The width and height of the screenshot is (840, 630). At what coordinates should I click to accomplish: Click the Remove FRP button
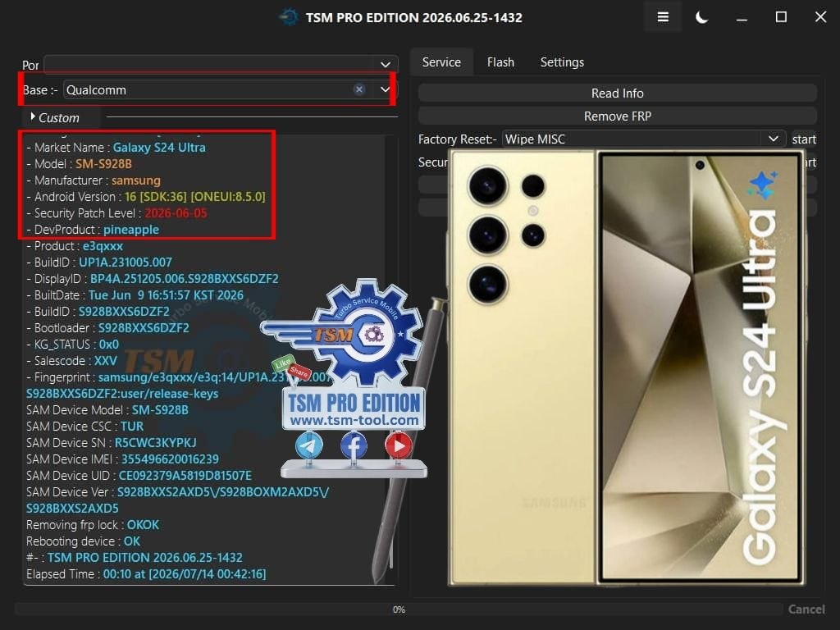617,116
